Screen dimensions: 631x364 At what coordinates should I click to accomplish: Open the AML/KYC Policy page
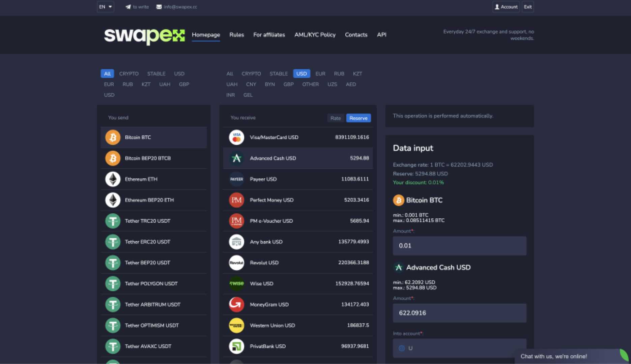[315, 35]
